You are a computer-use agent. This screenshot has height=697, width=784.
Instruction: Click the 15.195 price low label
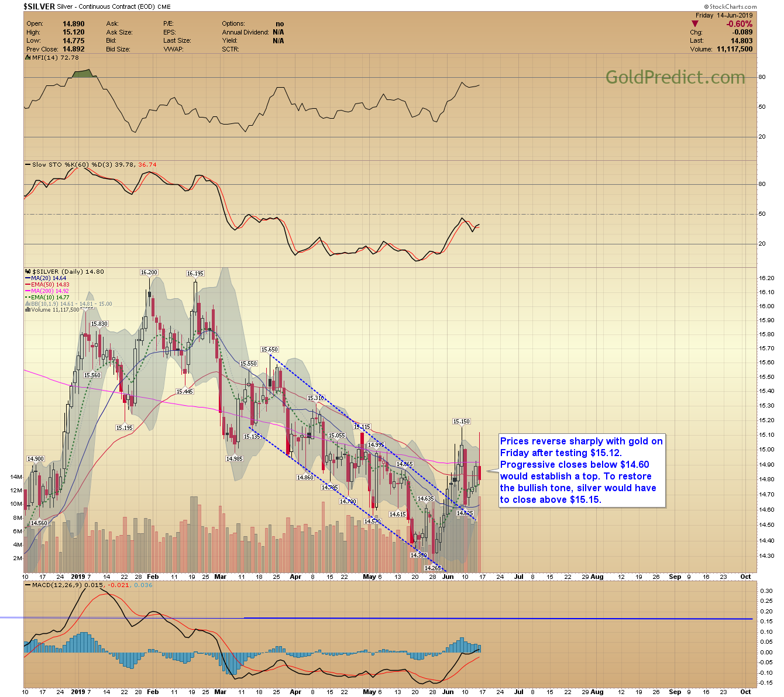[124, 428]
